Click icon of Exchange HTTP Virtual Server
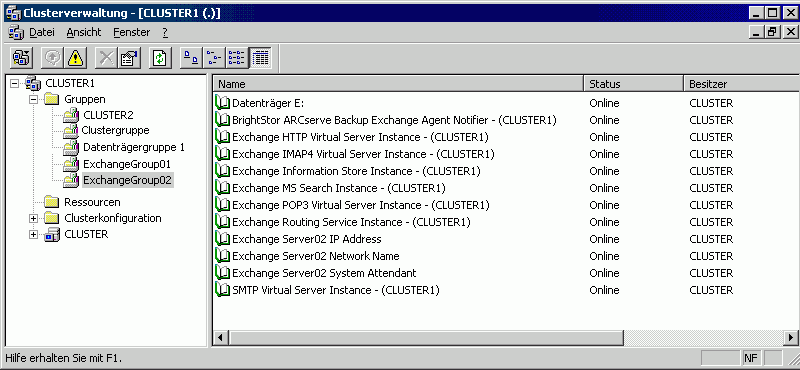The width and height of the screenshot is (800, 370). (223, 137)
